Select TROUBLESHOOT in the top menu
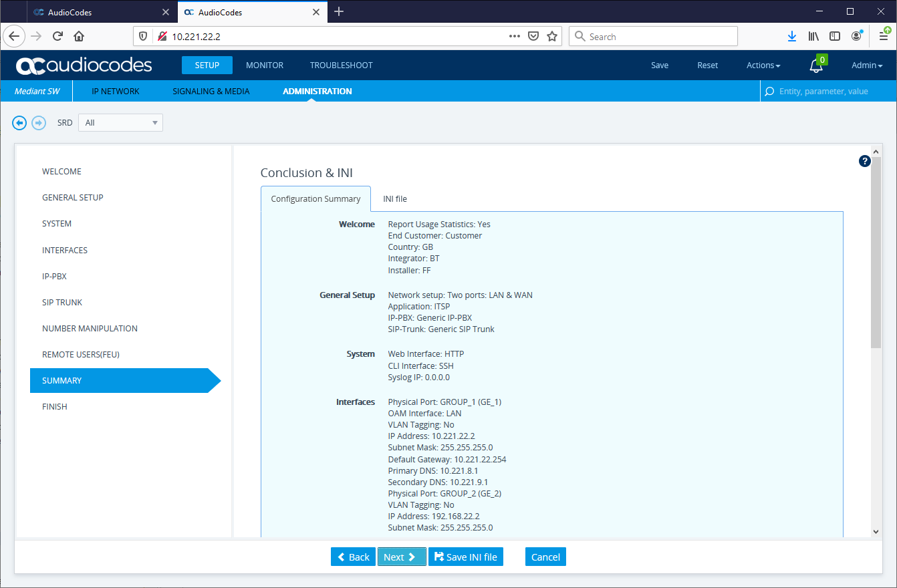The height and width of the screenshot is (588, 897). 341,65
